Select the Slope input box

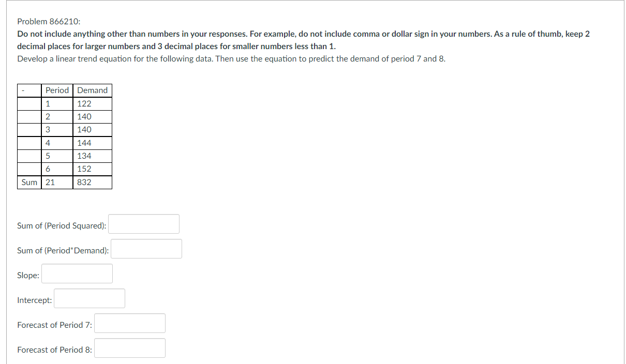pyautogui.click(x=77, y=273)
